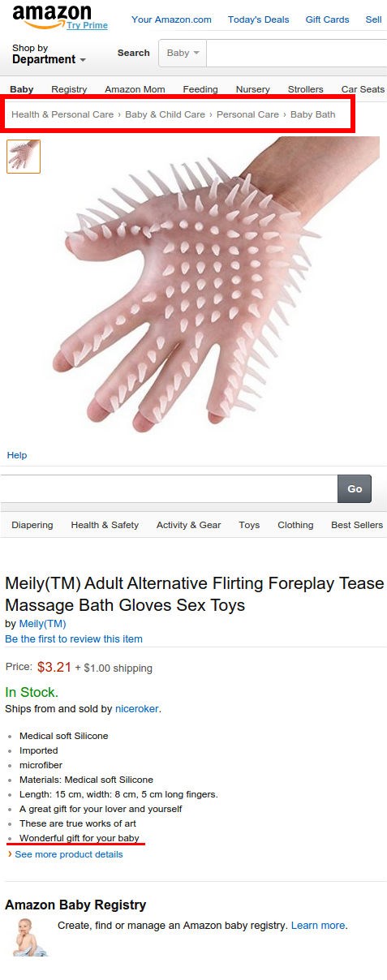The image size is (387, 980).
Task: Open Best Sellers menu item
Action: pyautogui.click(x=357, y=525)
